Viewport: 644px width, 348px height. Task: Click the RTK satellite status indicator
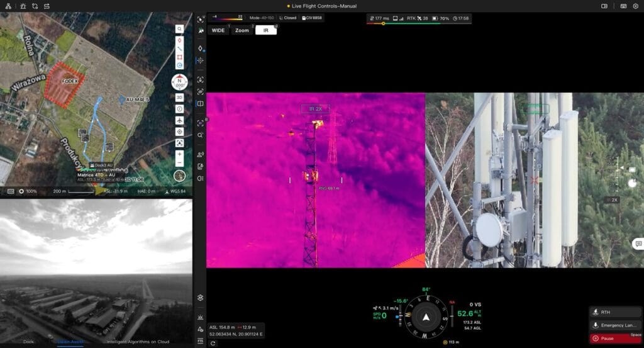point(418,18)
